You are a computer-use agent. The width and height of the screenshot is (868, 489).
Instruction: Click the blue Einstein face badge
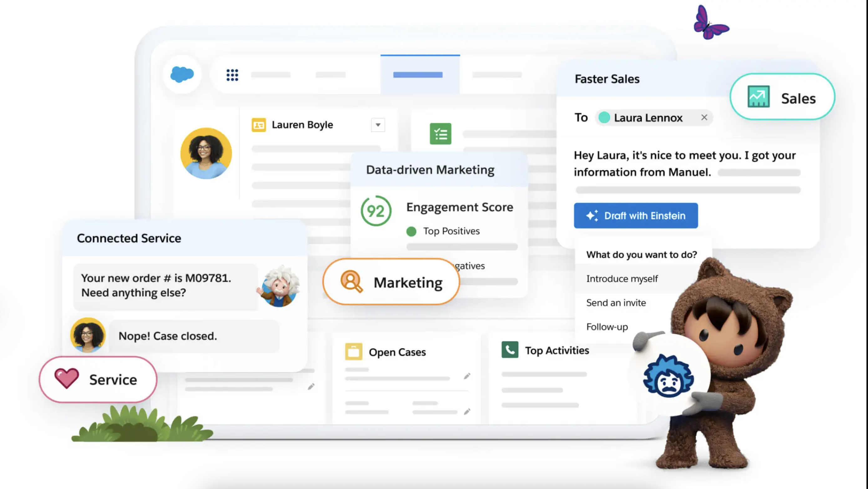pyautogui.click(x=669, y=376)
